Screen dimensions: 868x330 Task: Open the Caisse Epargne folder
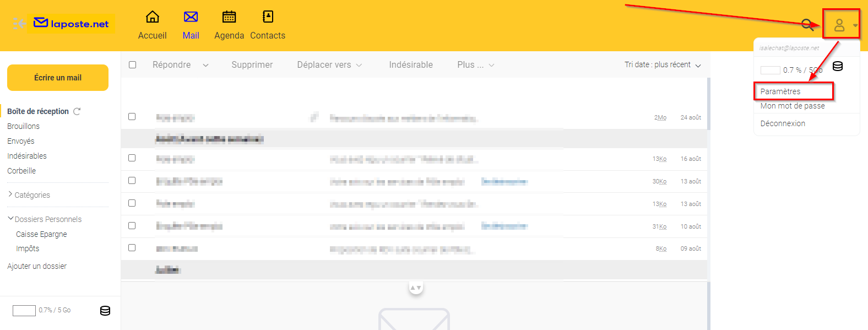[x=41, y=234]
